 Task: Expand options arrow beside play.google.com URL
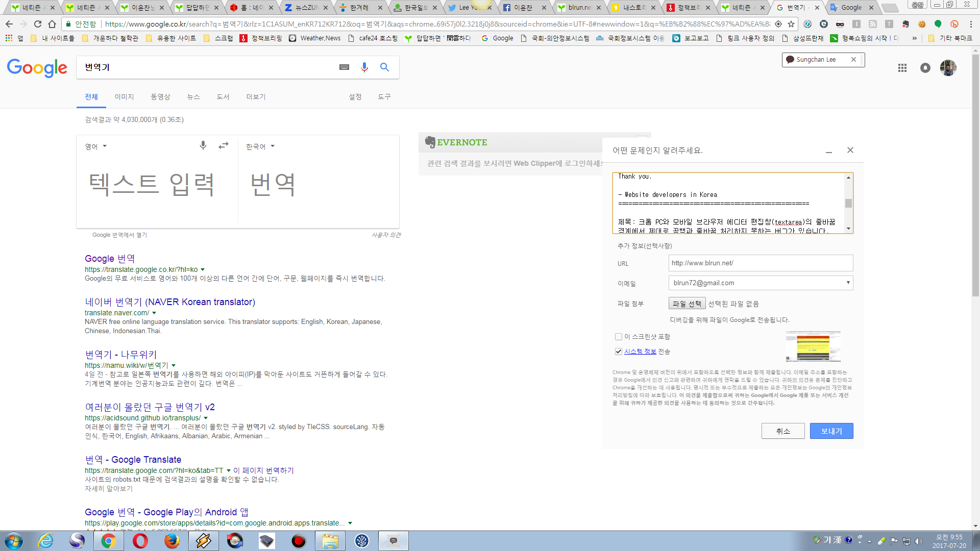click(x=350, y=523)
